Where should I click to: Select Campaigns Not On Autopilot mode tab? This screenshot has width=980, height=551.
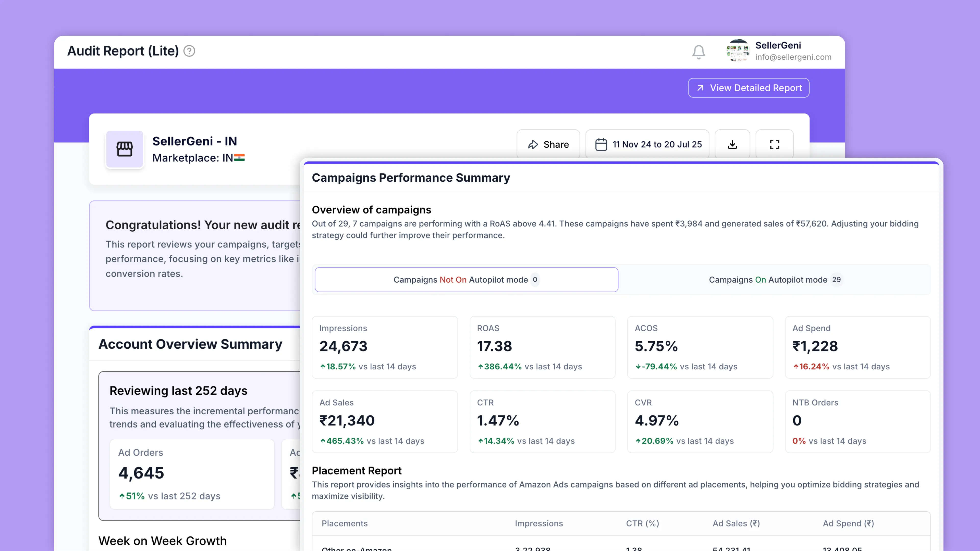467,280
